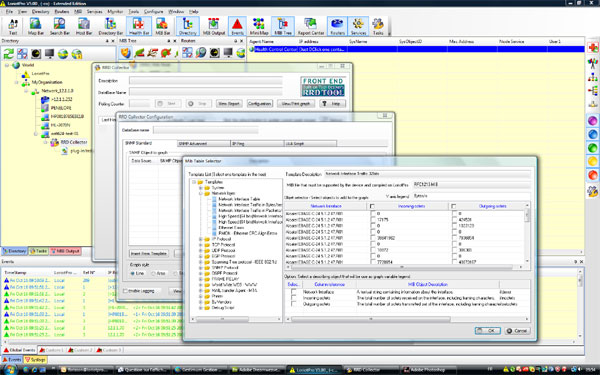
Task: Switch to the IP Ping tab
Action: pos(257,143)
